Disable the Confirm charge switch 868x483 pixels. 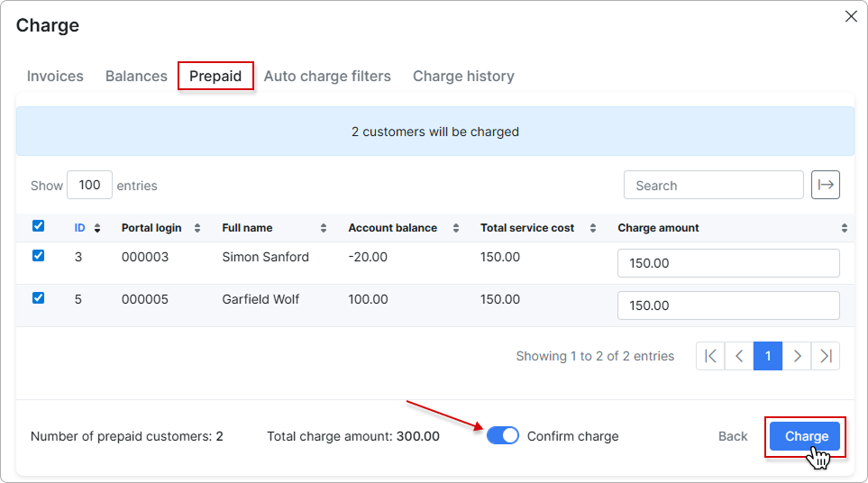pyautogui.click(x=503, y=436)
